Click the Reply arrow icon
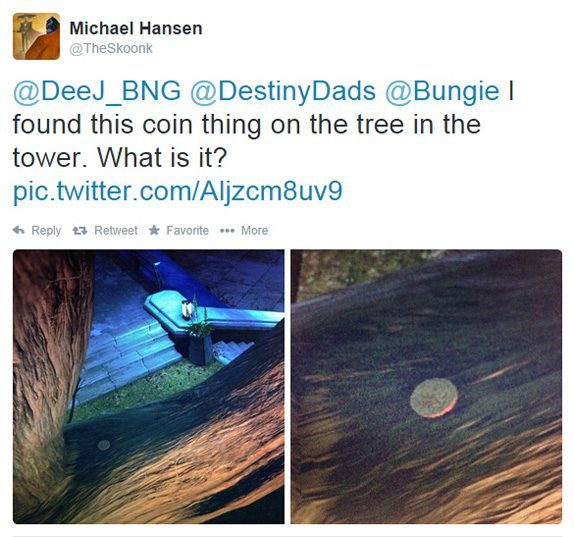 [19, 230]
